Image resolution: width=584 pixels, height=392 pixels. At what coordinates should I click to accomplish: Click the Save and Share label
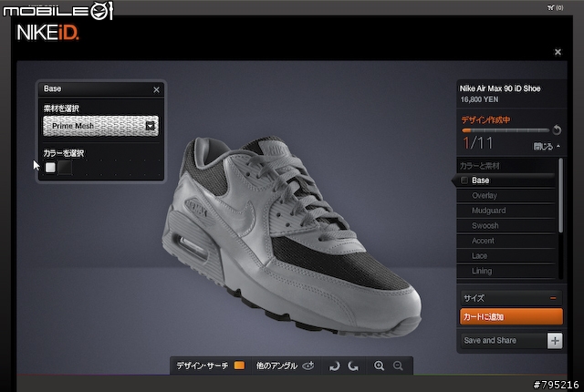pos(490,340)
